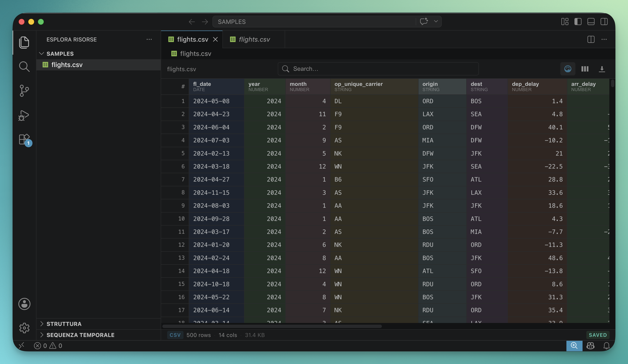Click the errors and warnings status indicator

point(48,346)
